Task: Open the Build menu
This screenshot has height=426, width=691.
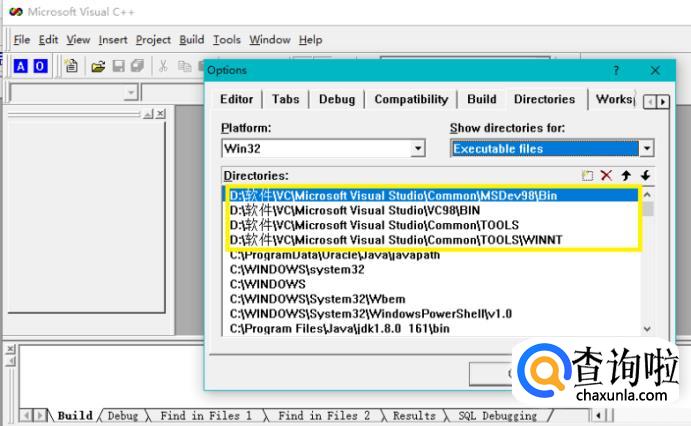Action: coord(192,40)
